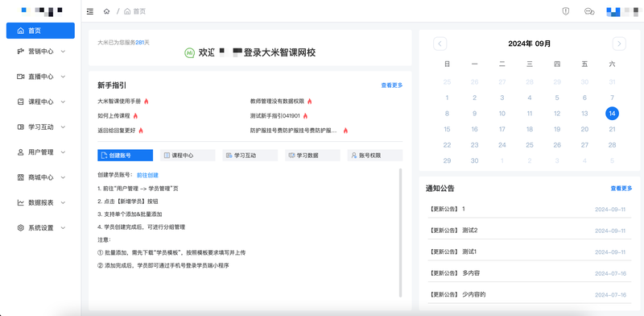Switch to the 账号权限 guide tab

click(x=375, y=156)
